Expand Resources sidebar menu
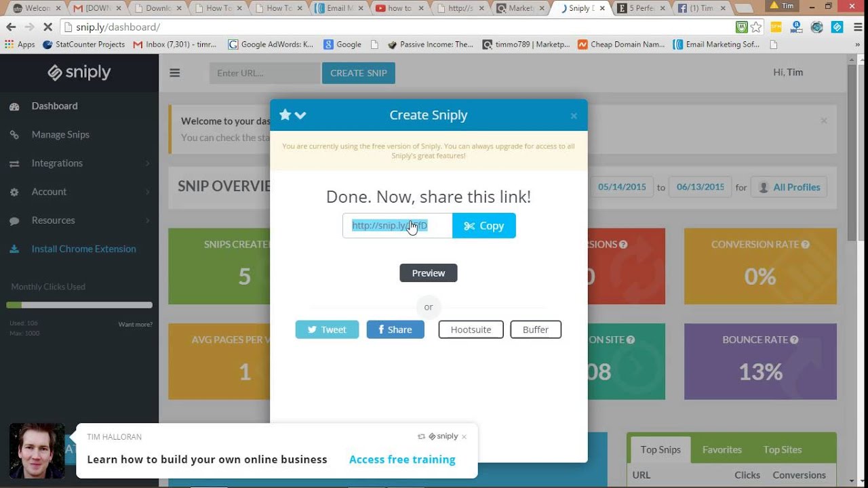The width and height of the screenshot is (868, 488). click(79, 220)
